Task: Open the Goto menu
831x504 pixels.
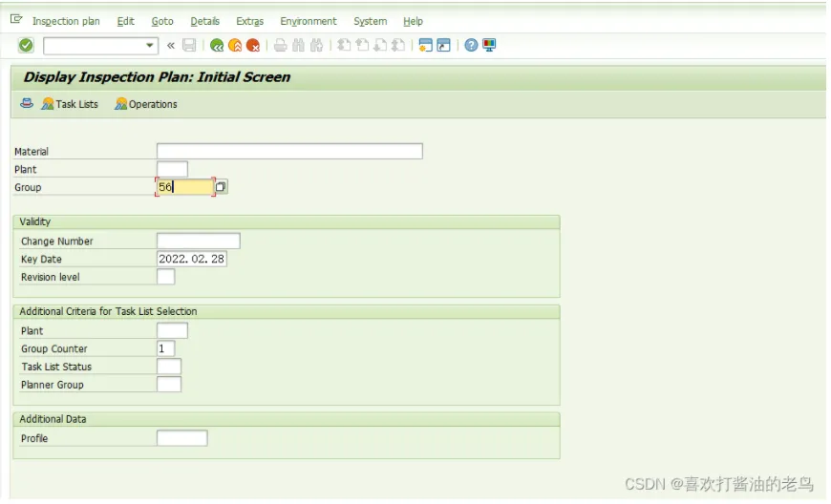Action: tap(162, 21)
